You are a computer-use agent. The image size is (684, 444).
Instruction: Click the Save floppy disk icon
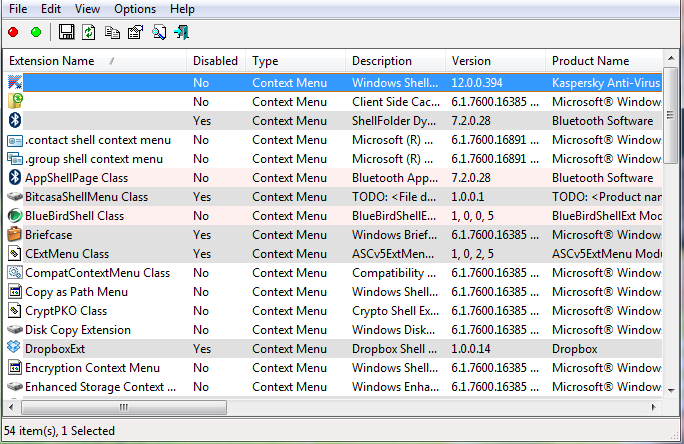point(66,32)
